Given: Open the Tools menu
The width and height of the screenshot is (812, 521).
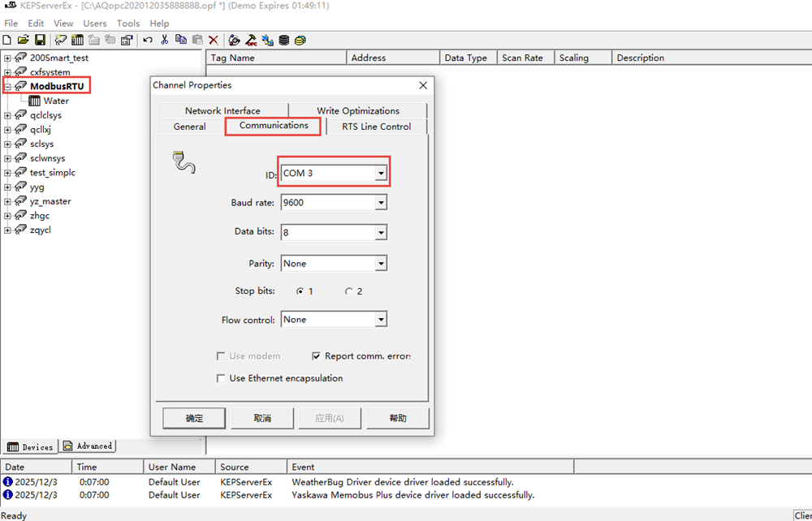Looking at the screenshot, I should [x=128, y=24].
